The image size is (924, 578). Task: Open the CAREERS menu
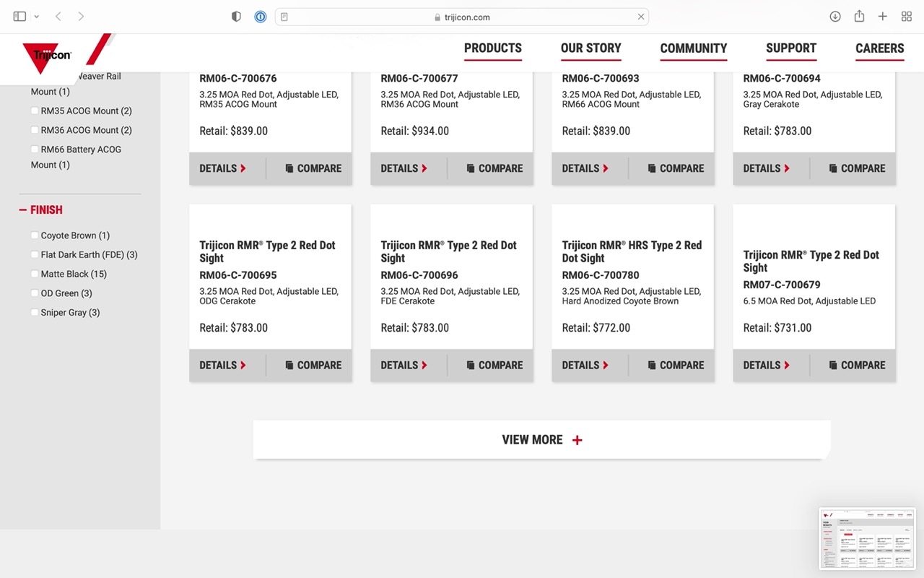pyautogui.click(x=880, y=48)
